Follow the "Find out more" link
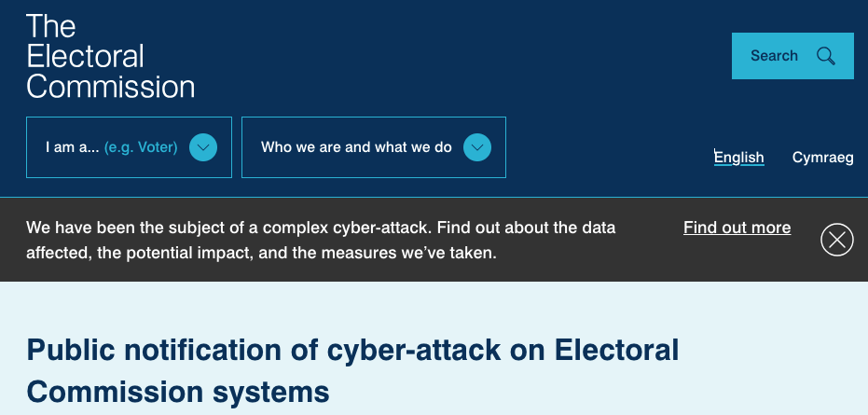The image size is (868, 415). point(737,228)
